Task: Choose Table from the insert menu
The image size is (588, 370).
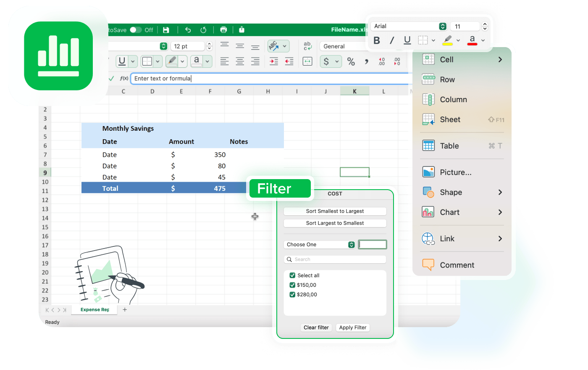Action: coord(462,146)
